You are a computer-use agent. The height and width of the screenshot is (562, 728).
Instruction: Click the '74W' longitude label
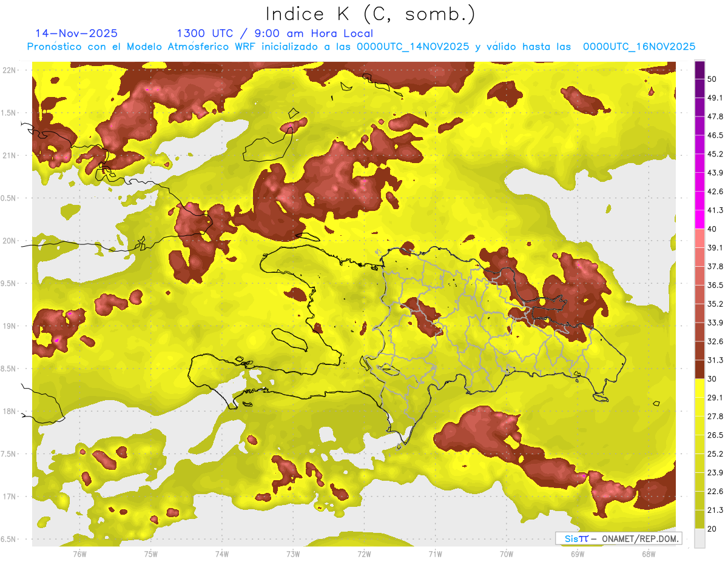[x=221, y=554]
